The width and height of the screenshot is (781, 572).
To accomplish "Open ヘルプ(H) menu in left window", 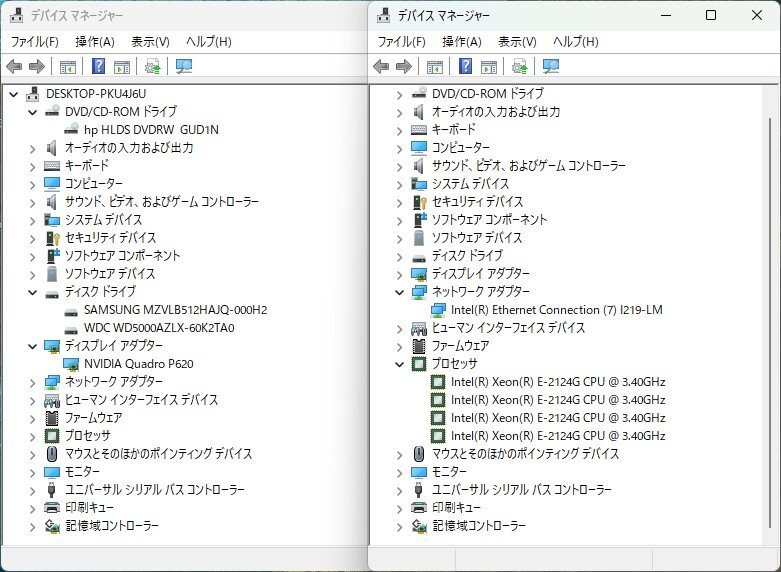I will tap(209, 42).
